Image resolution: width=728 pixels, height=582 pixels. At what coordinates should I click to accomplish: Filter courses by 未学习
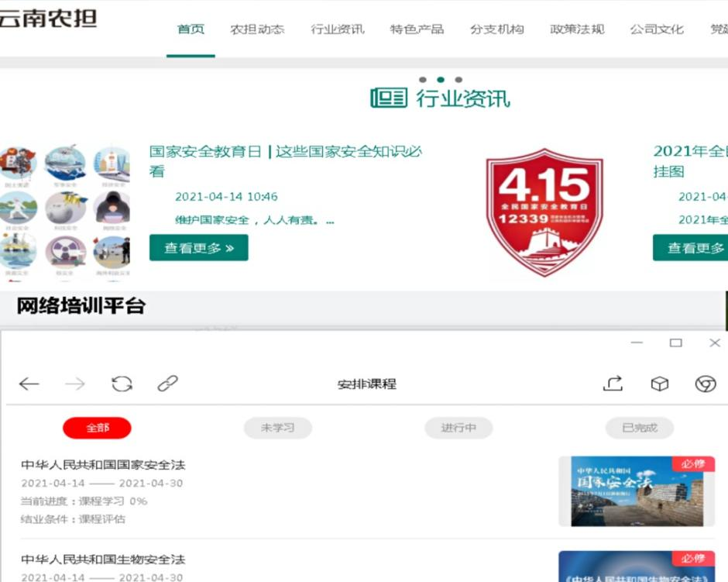[277, 428]
